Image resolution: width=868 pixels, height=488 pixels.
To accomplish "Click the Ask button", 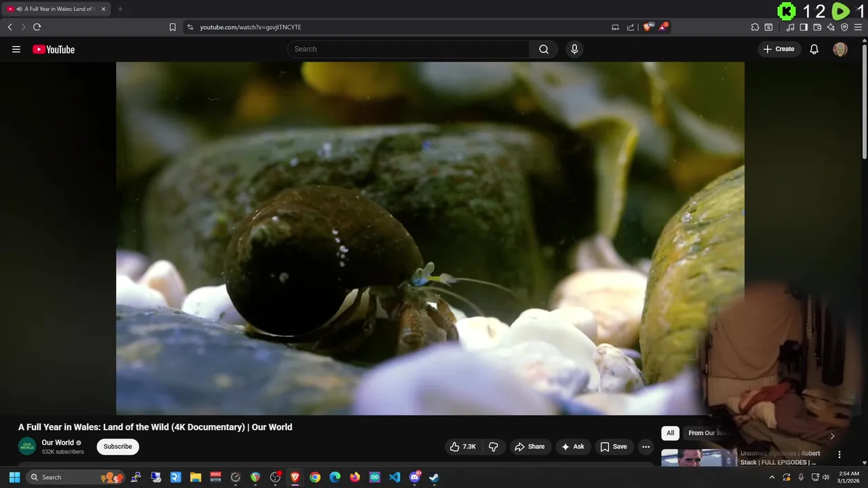I will point(573,447).
